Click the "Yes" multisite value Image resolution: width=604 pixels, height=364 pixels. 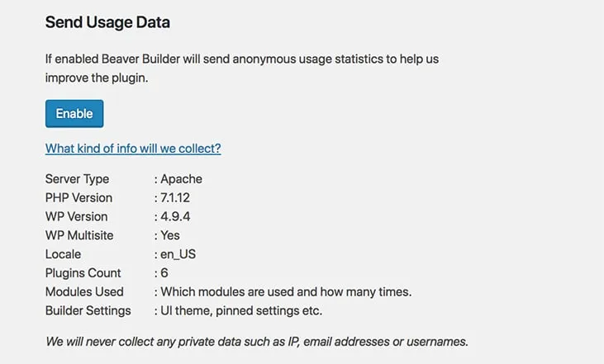point(172,235)
